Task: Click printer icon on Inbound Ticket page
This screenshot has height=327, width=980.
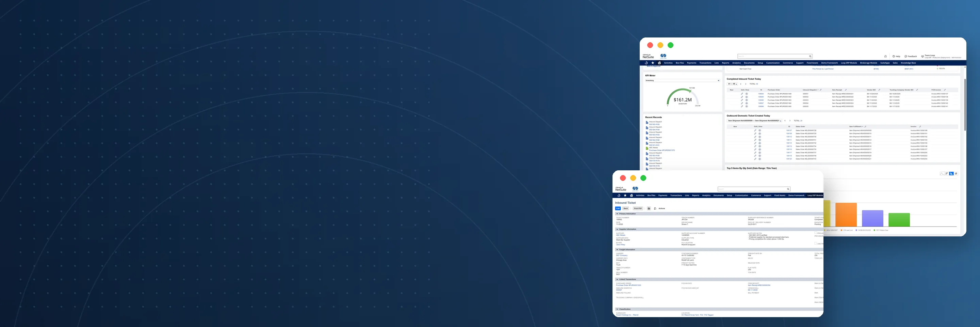Action: pyautogui.click(x=649, y=208)
